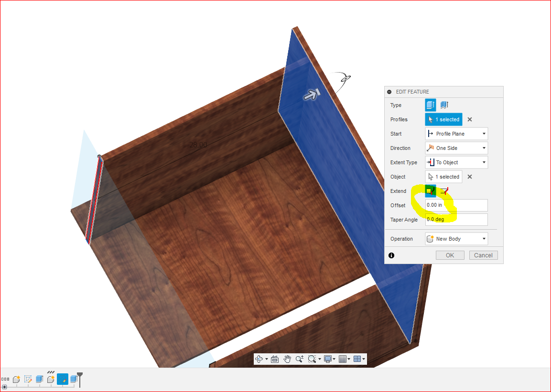Click the Thin Extrude type icon
Screen dimensions: 551x392
[444, 105]
